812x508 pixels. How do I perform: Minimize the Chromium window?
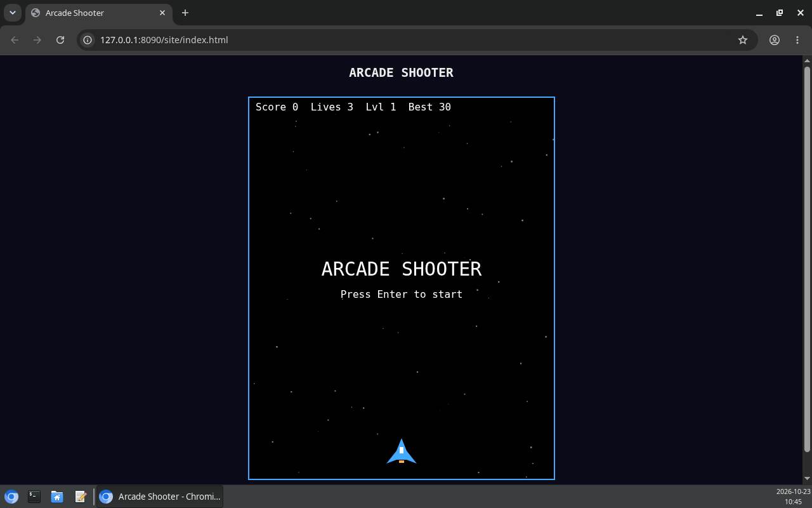tap(759, 13)
